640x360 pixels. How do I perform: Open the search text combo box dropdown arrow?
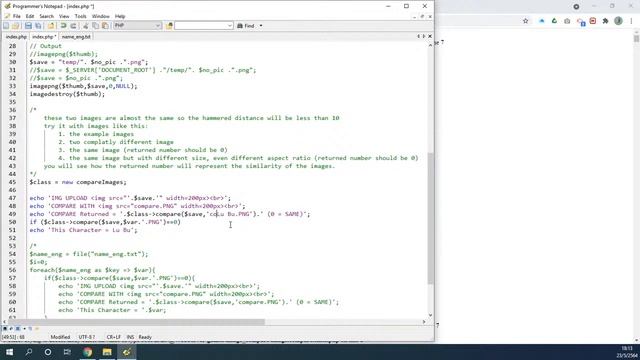point(229,26)
